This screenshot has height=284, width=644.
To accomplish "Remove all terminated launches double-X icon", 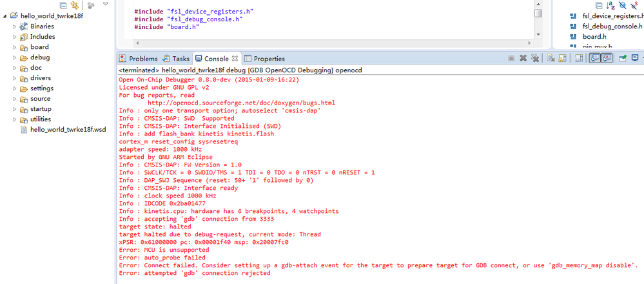I will [x=535, y=58].
